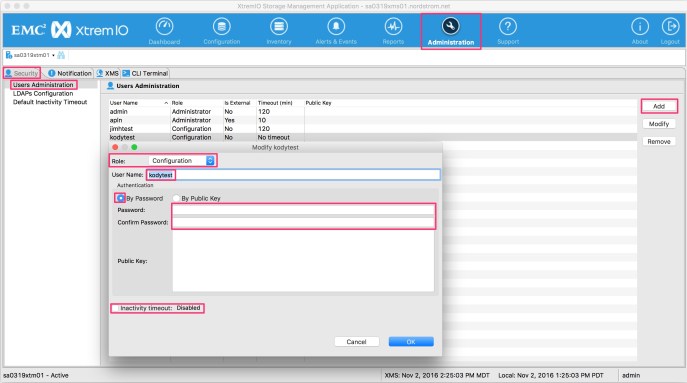Click 'No timeout' cell for kodytest
The image size is (687, 383).
click(274, 137)
